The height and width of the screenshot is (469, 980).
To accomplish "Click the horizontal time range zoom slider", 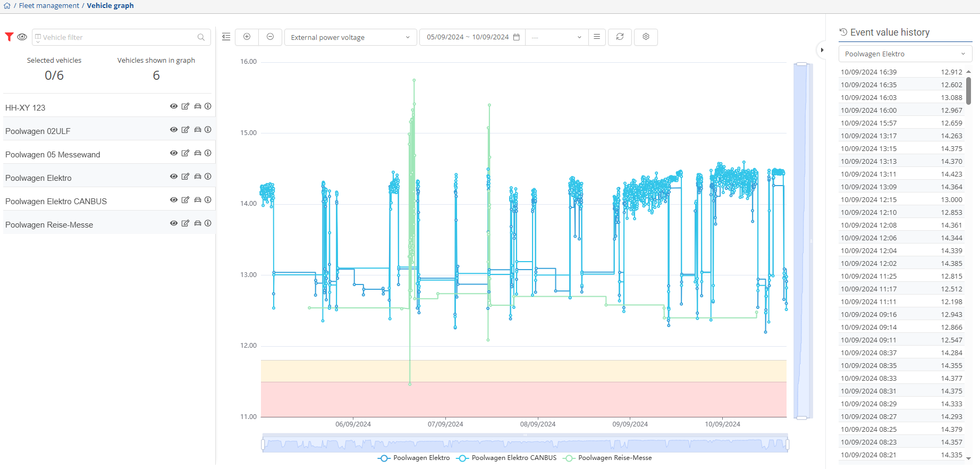I will (525, 444).
